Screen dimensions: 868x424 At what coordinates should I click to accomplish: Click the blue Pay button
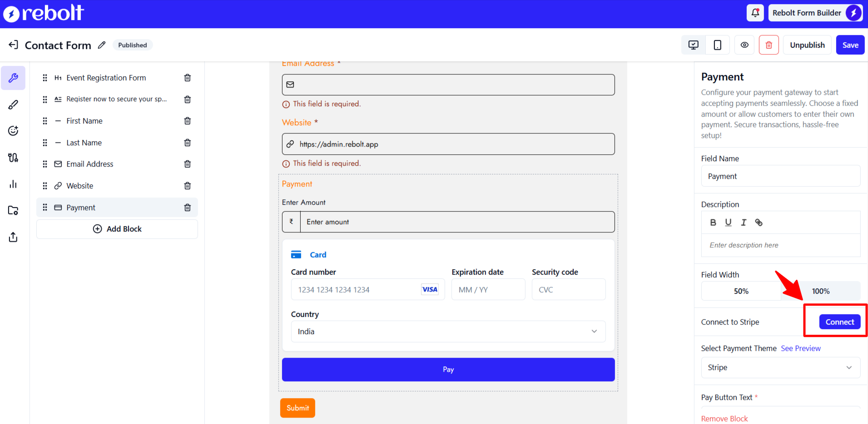click(448, 370)
